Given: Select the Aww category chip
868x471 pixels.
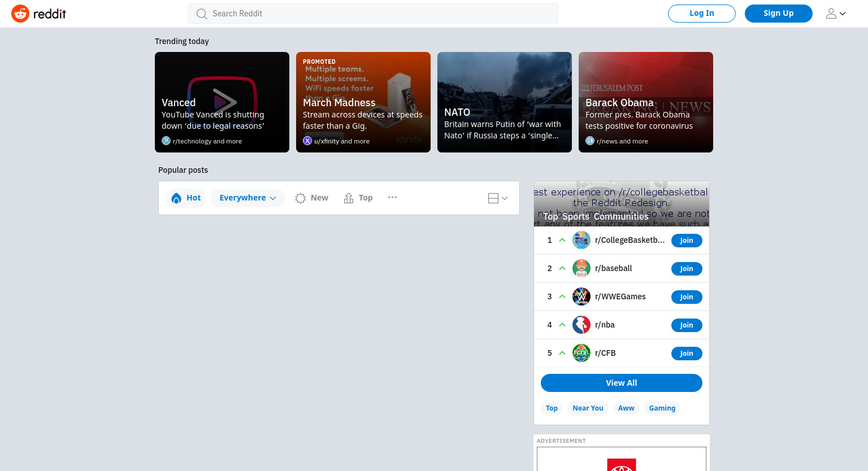Looking at the screenshot, I should (x=626, y=408).
